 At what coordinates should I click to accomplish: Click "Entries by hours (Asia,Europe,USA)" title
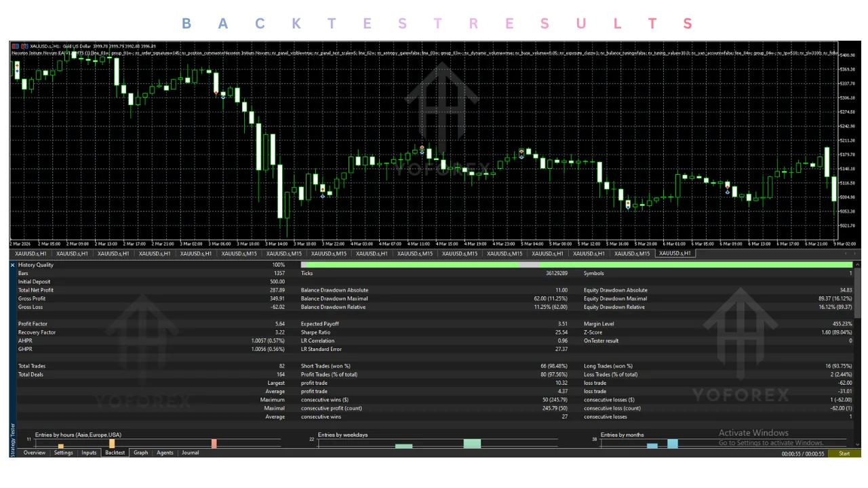[78, 434]
